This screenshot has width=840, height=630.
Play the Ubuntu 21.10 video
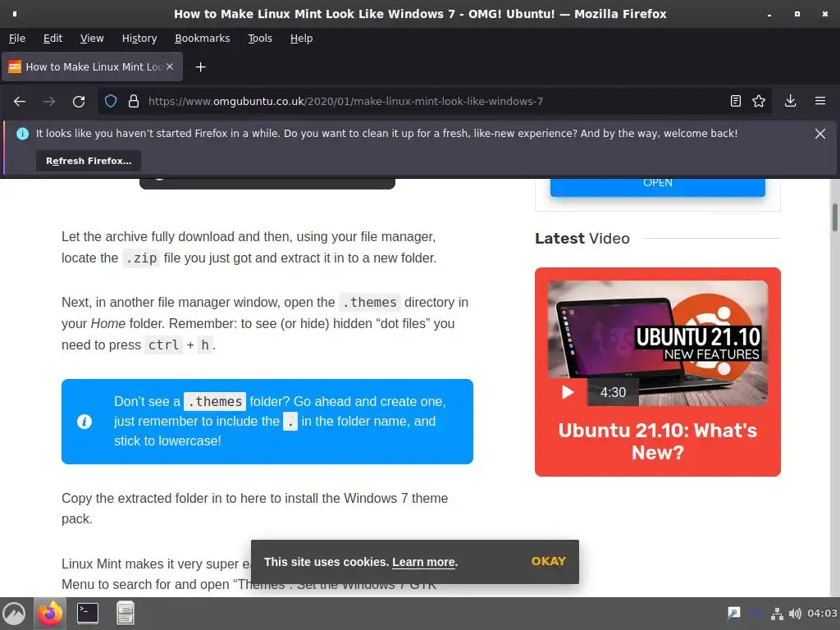568,392
